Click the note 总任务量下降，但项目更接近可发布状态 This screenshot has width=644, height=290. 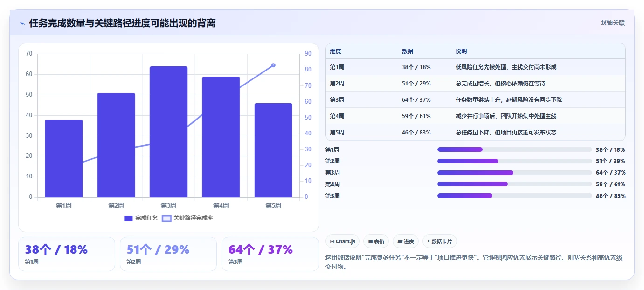point(506,133)
